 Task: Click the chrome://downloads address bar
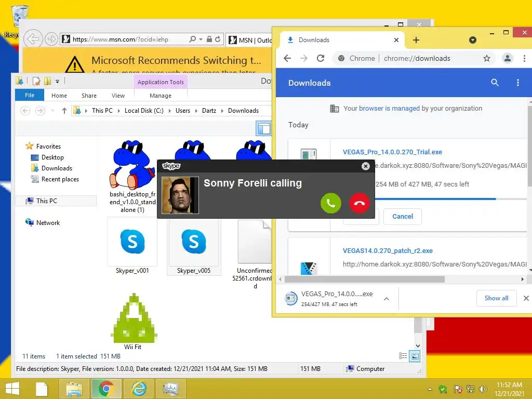[x=414, y=58]
